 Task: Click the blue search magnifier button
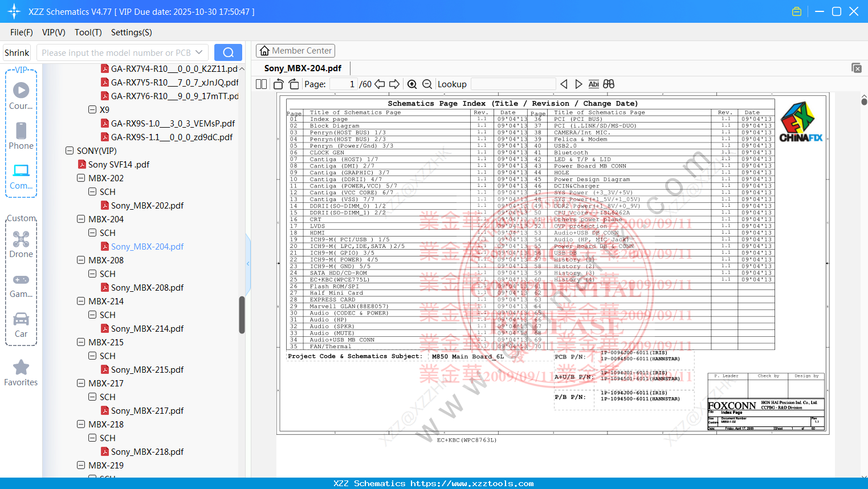point(228,52)
